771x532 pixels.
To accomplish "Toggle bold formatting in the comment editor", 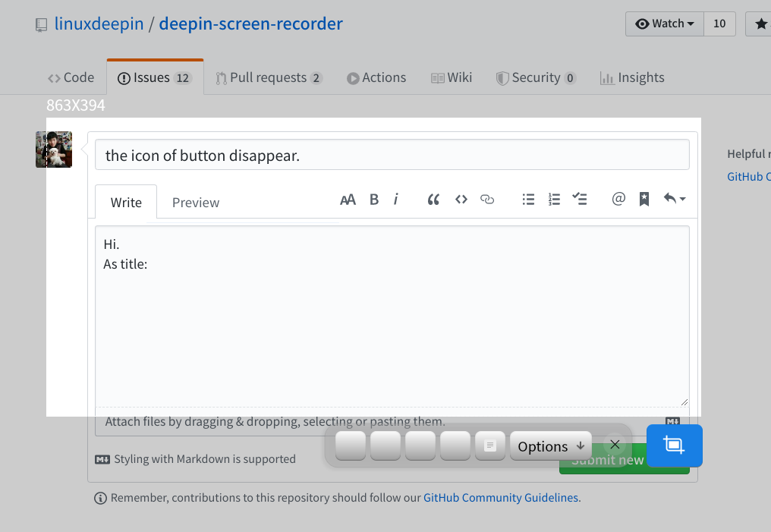I will (373, 199).
